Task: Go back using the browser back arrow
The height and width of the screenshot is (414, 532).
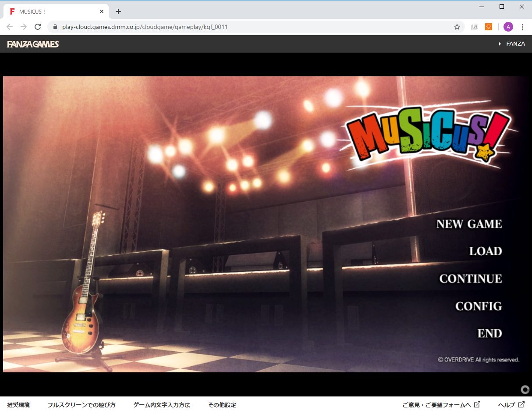Action: 10,27
